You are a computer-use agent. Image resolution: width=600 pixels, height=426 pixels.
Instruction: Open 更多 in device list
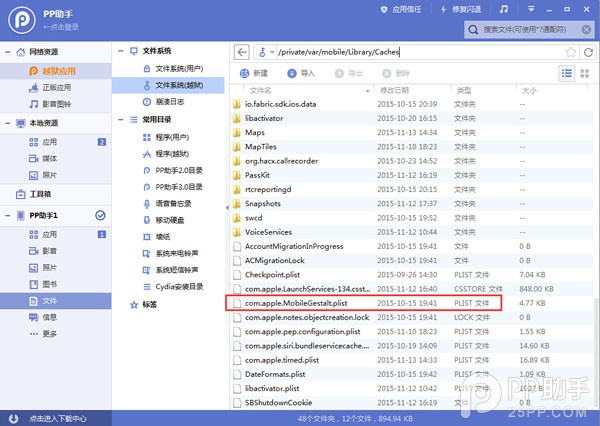click(x=56, y=334)
